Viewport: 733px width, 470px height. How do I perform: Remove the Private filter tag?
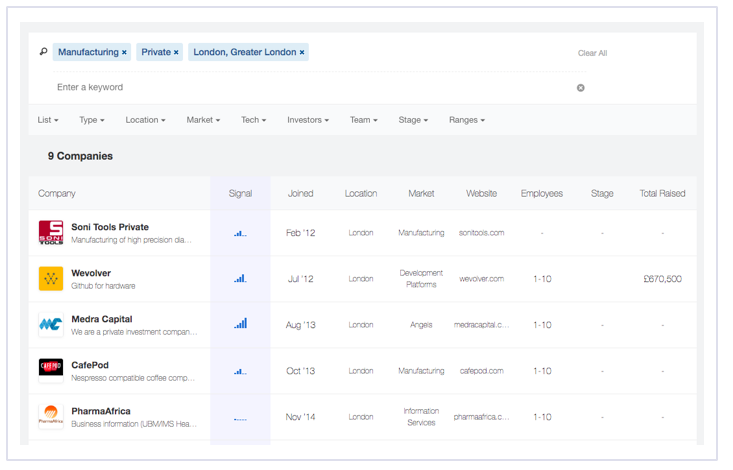click(x=176, y=52)
